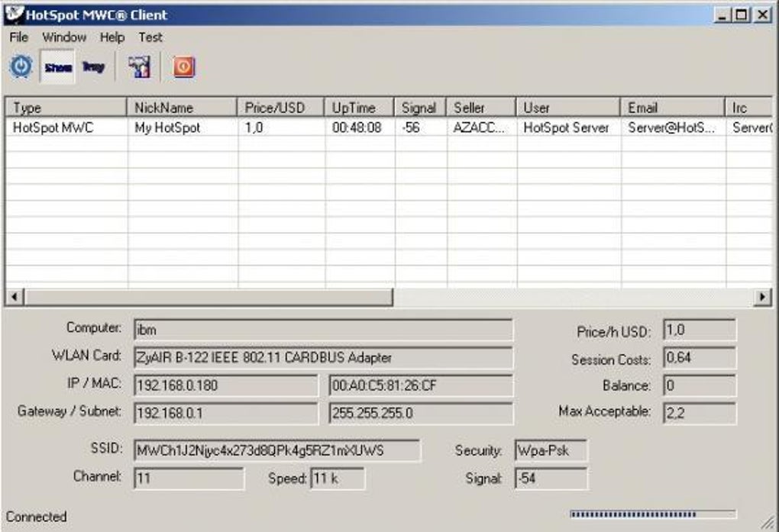779x532 pixels.
Task: Click the User column header
Action: click(568, 108)
